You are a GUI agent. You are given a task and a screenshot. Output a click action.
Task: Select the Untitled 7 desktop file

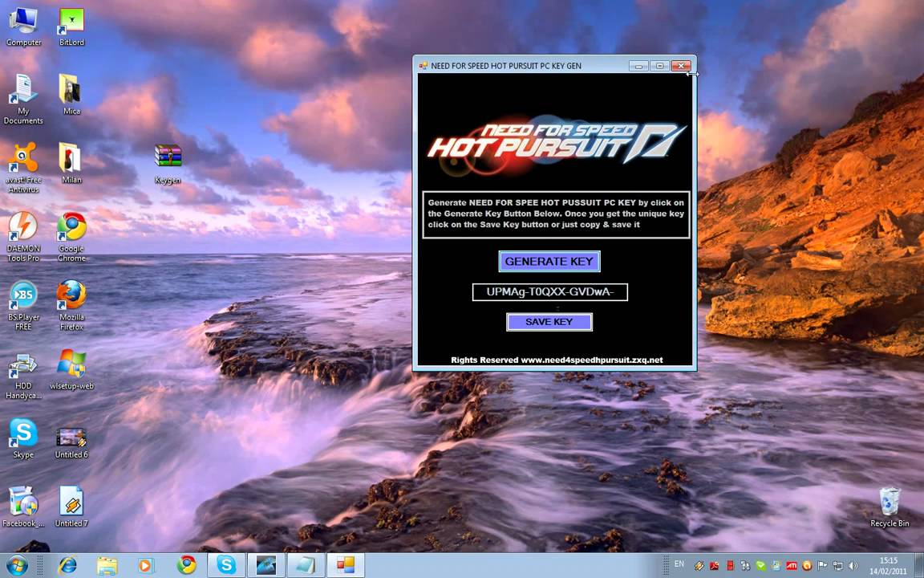tap(71, 507)
